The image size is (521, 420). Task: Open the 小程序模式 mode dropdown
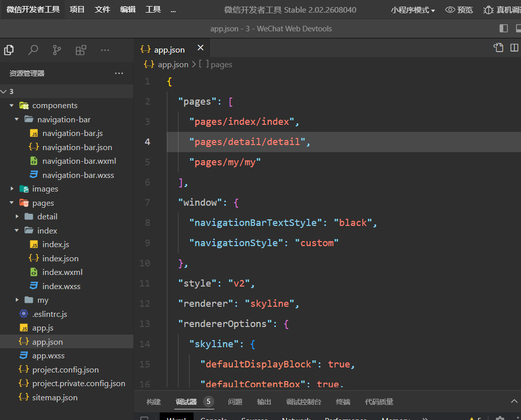[413, 10]
